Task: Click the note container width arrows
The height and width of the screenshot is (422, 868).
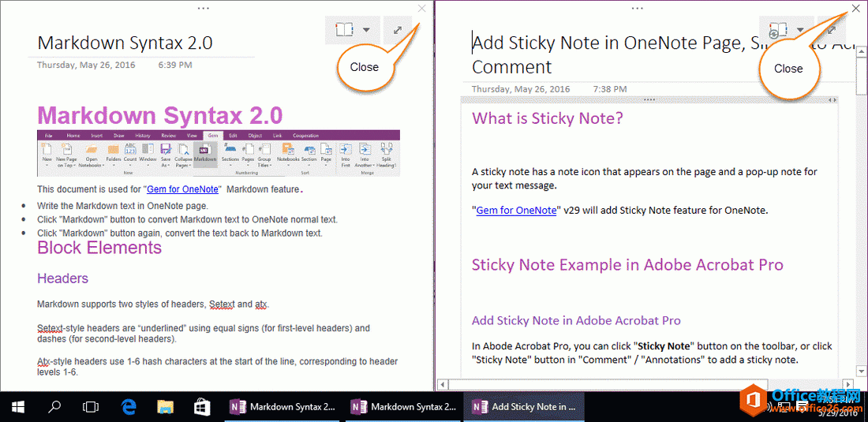Action: tap(832, 99)
